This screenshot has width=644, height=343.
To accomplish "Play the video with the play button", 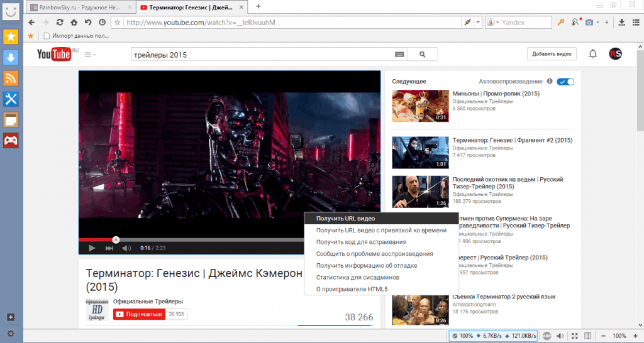I will (92, 248).
